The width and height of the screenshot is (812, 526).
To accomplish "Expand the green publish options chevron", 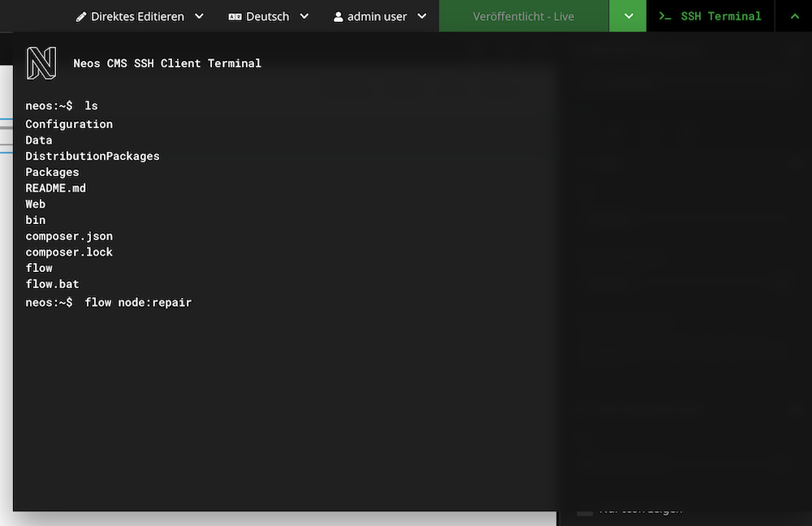I will (x=628, y=16).
